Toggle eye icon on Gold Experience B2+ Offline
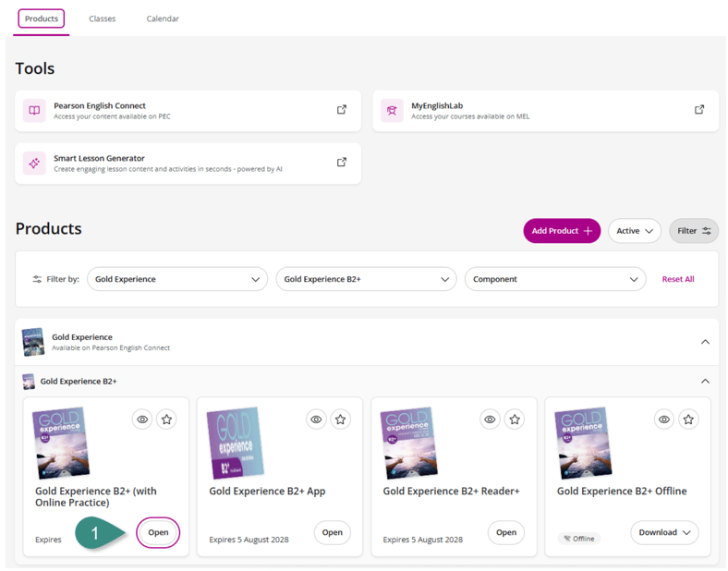Viewport: 728px width, 571px height. point(663,419)
